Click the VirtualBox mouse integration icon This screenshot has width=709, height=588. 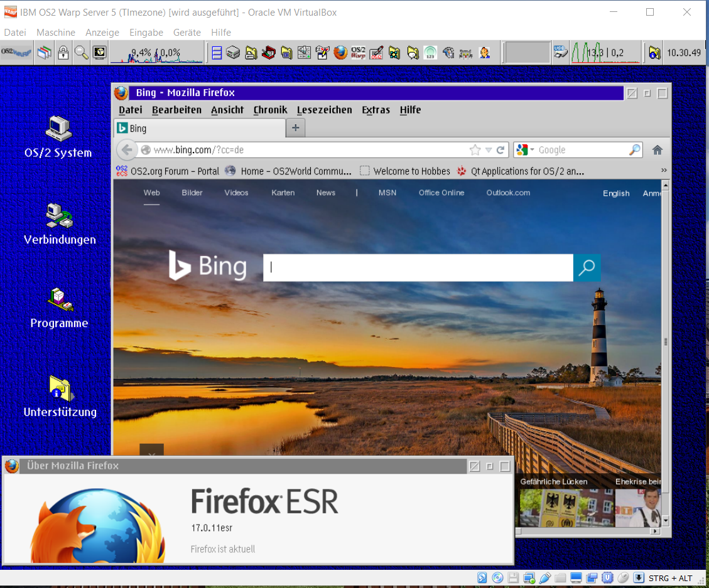coord(623,578)
